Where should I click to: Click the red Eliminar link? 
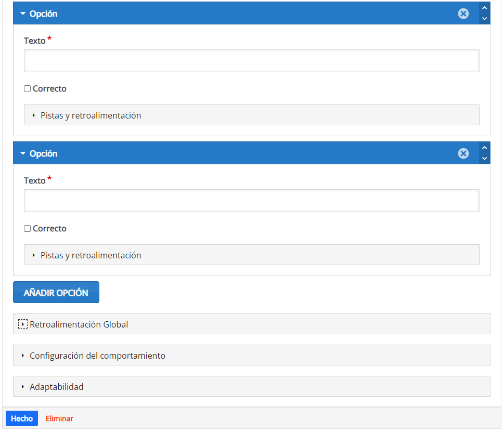click(59, 418)
